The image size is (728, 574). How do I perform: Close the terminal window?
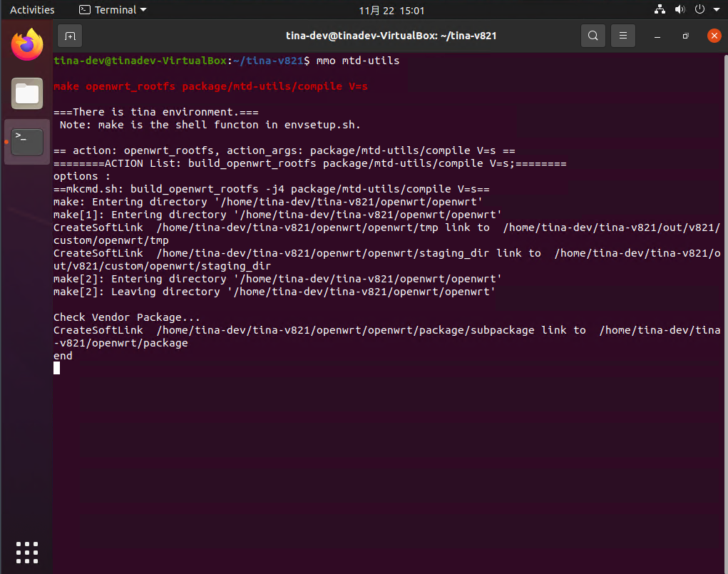(714, 36)
